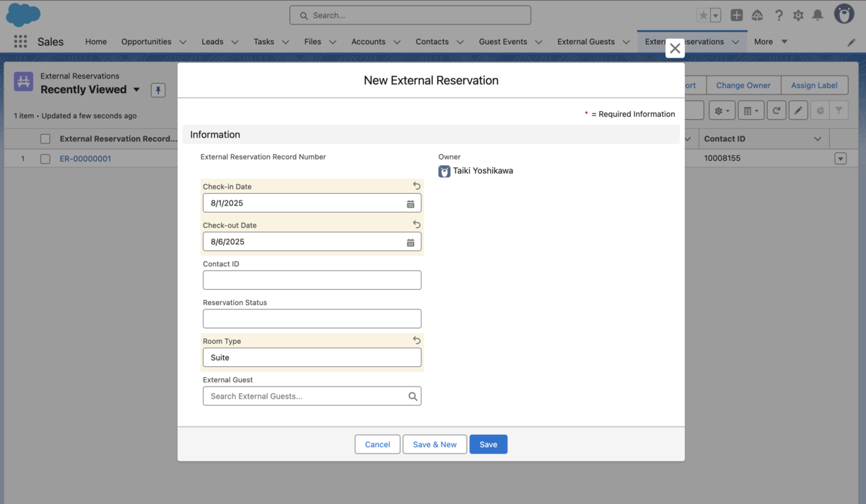This screenshot has width=866, height=504.
Task: Open the Check-in Date calendar picker
Action: [411, 203]
